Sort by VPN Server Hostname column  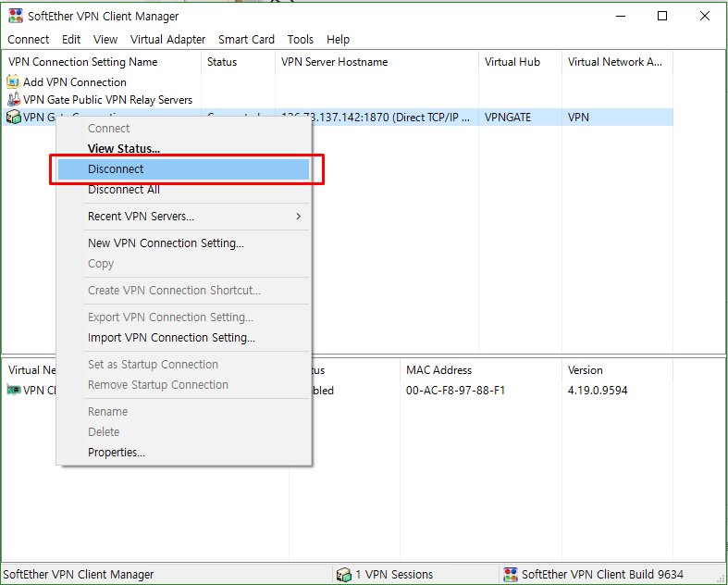(x=376, y=62)
